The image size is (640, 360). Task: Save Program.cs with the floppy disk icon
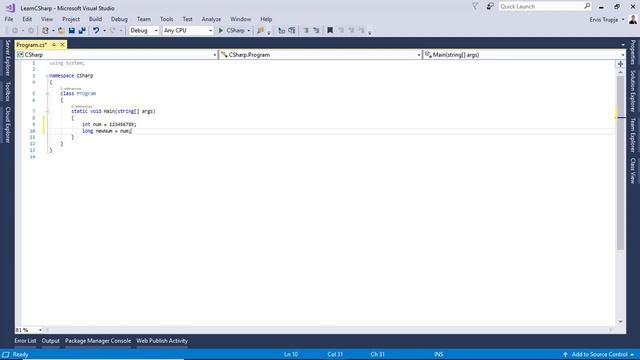pyautogui.click(x=72, y=31)
